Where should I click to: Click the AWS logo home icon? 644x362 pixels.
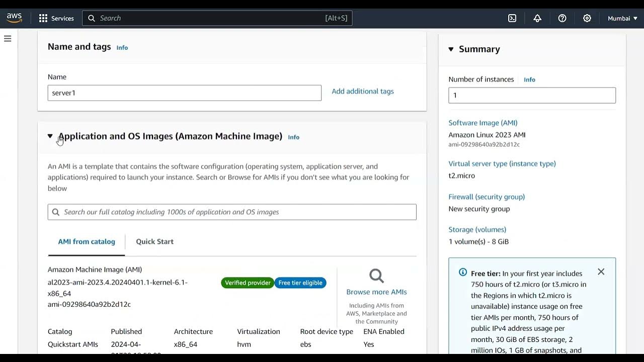point(14,18)
